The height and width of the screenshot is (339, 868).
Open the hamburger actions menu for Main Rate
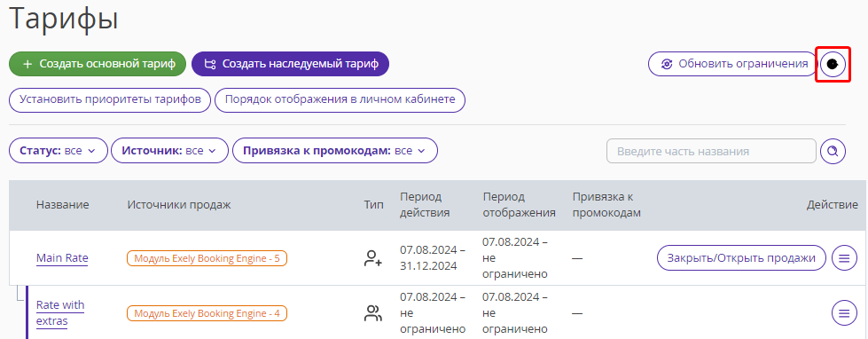(844, 258)
